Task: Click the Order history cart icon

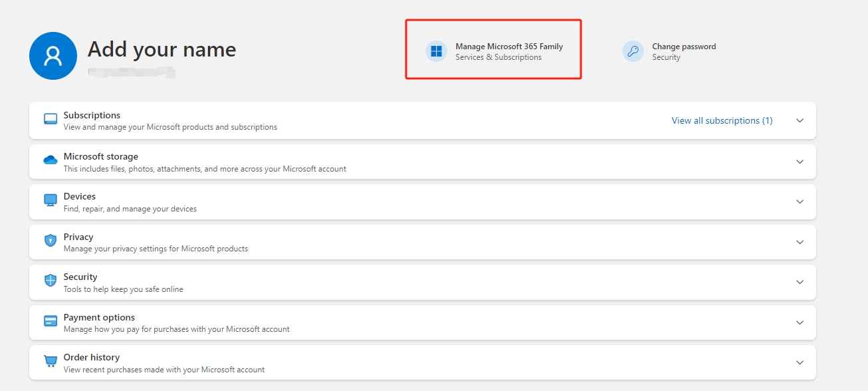Action: click(51, 361)
